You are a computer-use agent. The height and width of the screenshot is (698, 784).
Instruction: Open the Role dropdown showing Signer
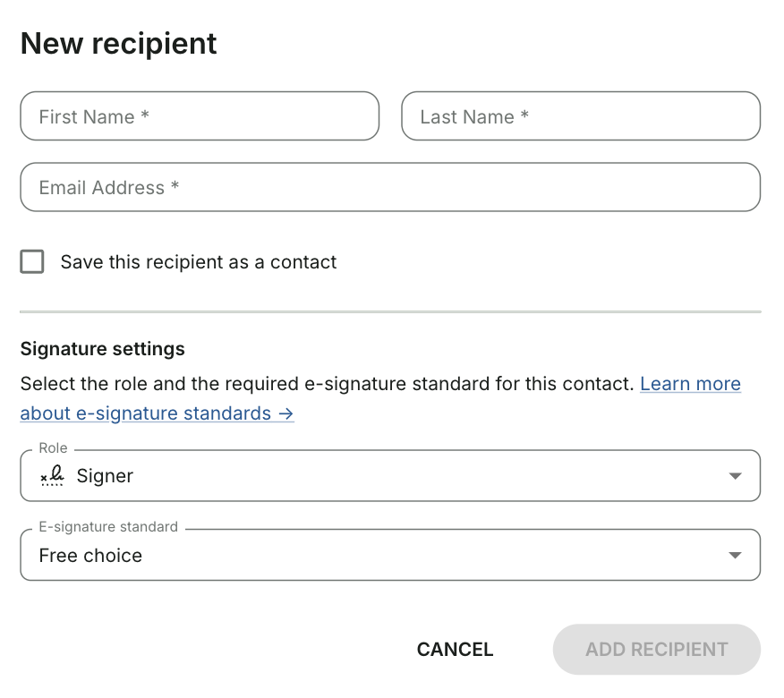[390, 475]
